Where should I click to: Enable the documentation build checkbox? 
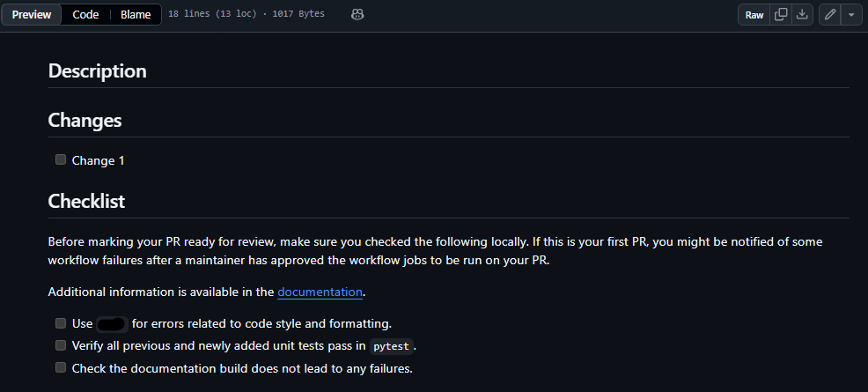(x=61, y=367)
